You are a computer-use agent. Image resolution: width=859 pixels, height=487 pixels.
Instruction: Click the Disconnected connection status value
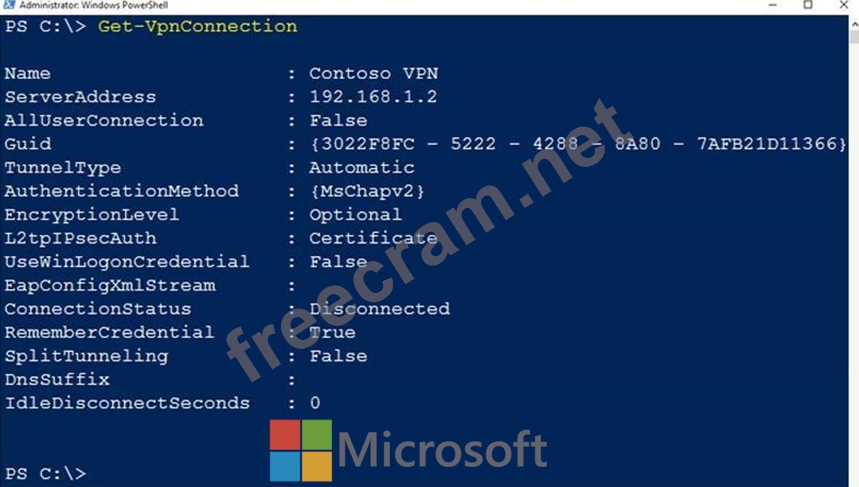(x=379, y=309)
